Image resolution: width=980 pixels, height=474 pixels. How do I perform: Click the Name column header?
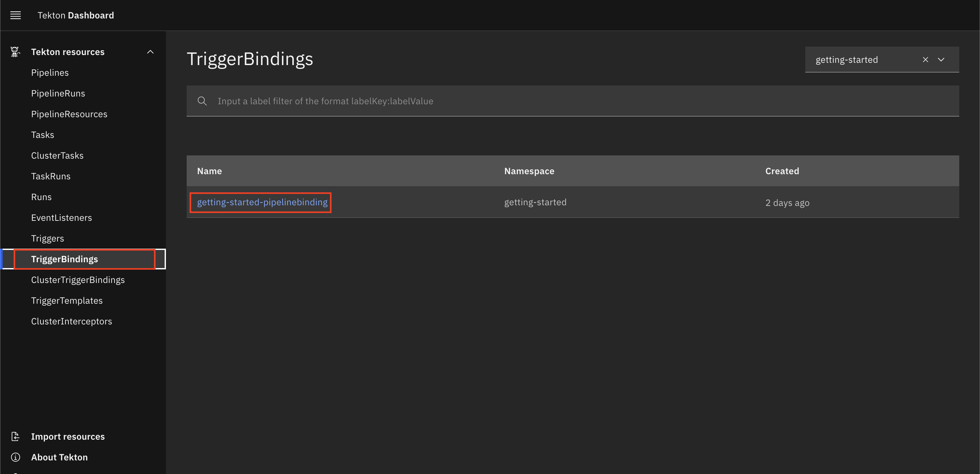[x=209, y=171]
